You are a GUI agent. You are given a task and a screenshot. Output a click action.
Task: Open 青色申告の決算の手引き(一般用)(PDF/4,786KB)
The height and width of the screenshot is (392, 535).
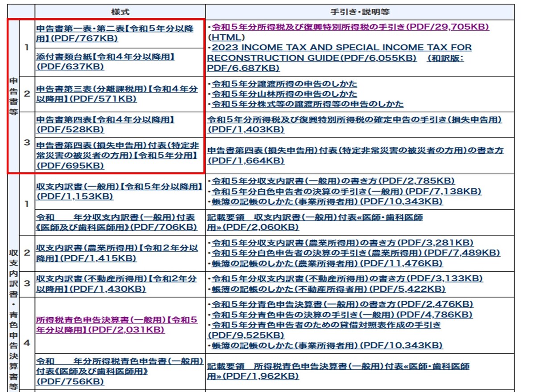pyautogui.click(x=342, y=315)
